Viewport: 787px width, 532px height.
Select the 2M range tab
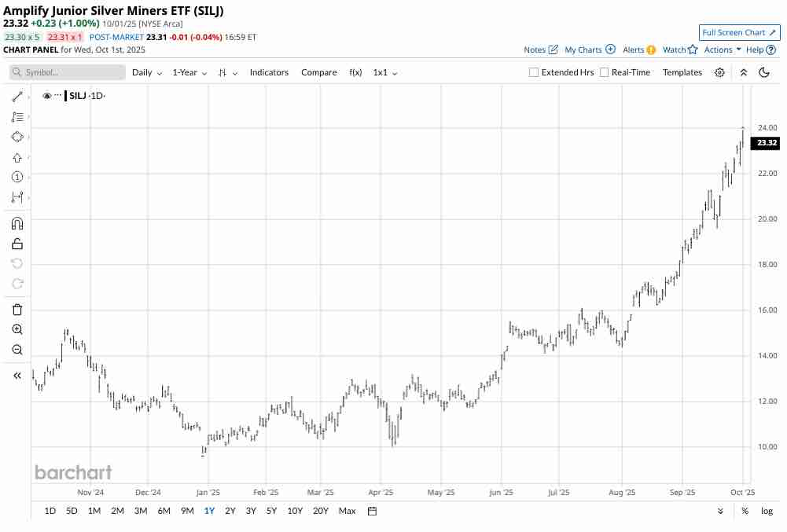tap(117, 511)
